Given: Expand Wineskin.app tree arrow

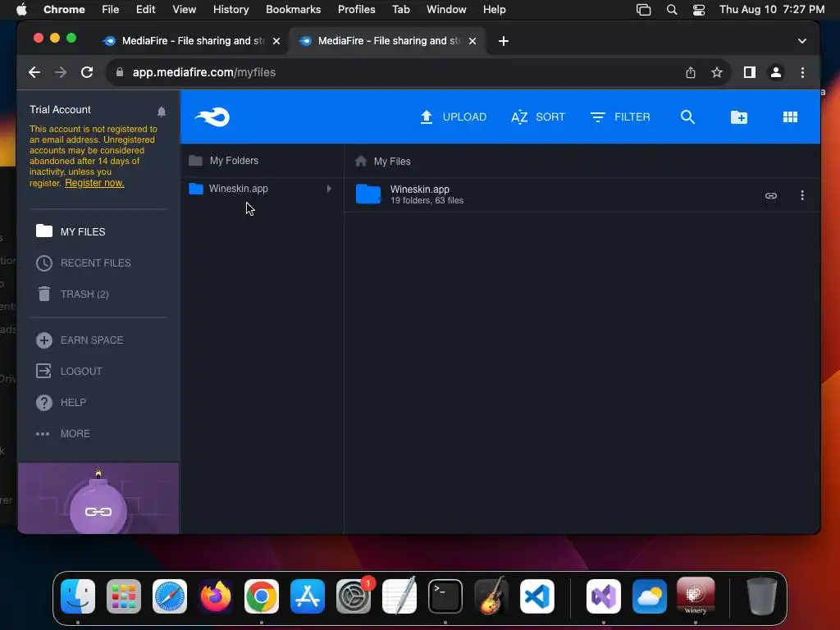Looking at the screenshot, I should point(329,189).
